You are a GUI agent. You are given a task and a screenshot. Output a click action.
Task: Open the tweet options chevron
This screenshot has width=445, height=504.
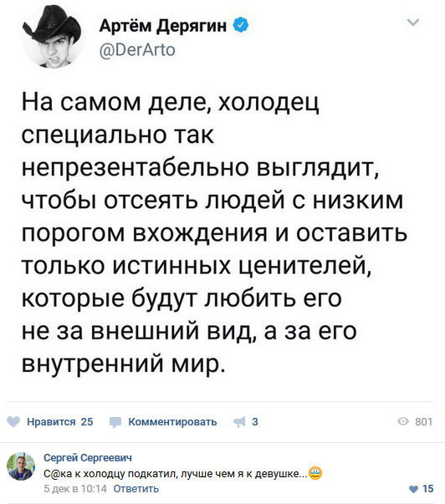pos(413,23)
